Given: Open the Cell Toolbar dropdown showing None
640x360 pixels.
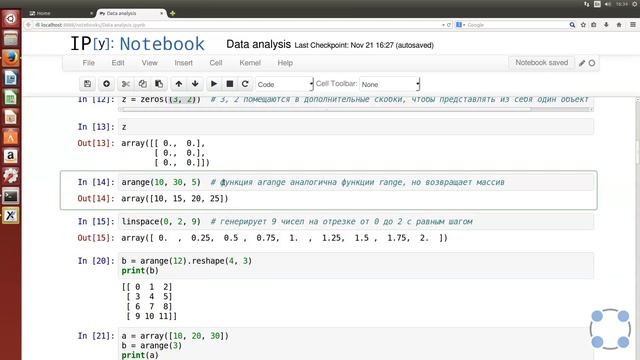Looking at the screenshot, I should pos(389,84).
